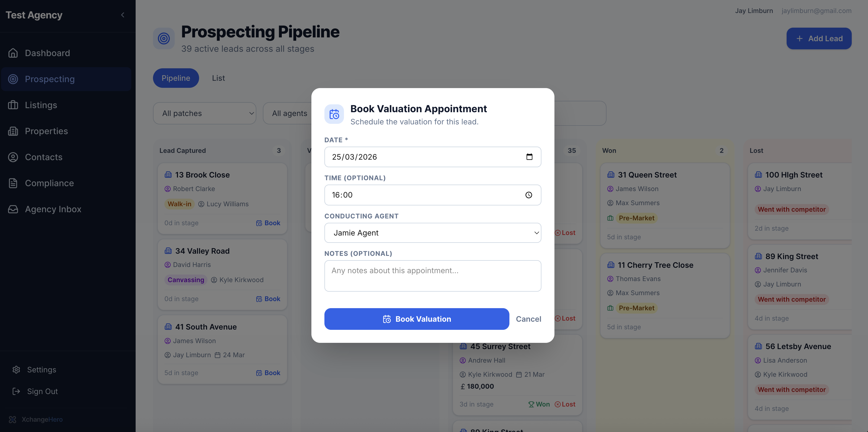Click the Dashboard home icon
This screenshot has width=868, height=432.
(x=13, y=53)
